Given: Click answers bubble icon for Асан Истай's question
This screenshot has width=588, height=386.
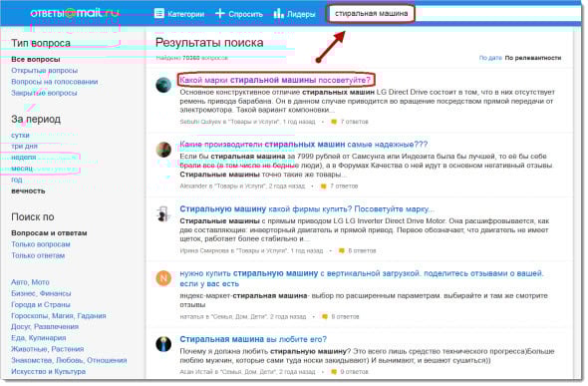Looking at the screenshot, I should (x=334, y=372).
